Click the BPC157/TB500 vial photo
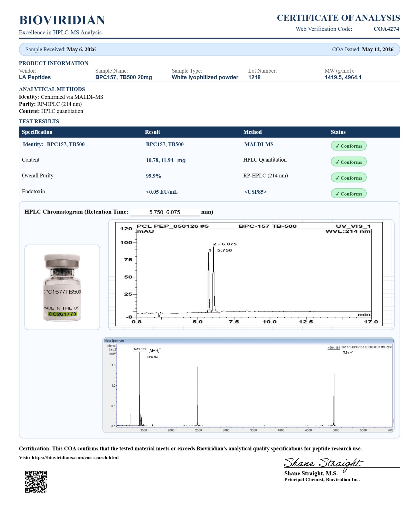411x532 pixels. point(62,287)
